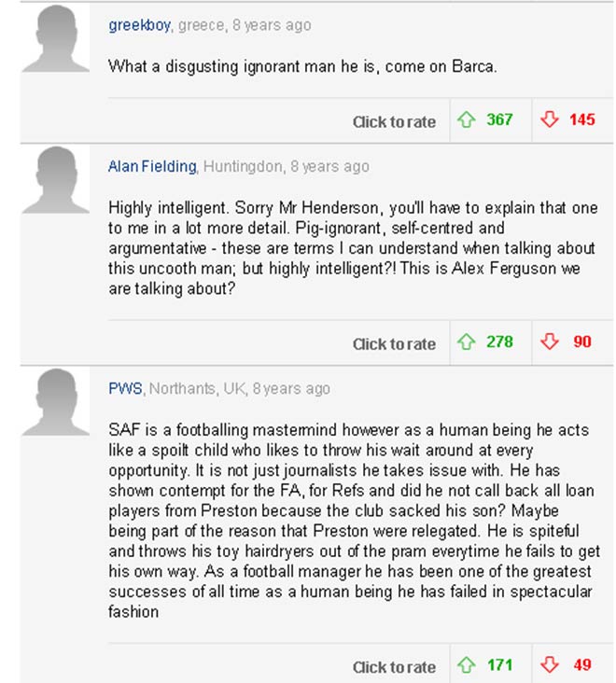Click the 145 downvote count

click(581, 120)
